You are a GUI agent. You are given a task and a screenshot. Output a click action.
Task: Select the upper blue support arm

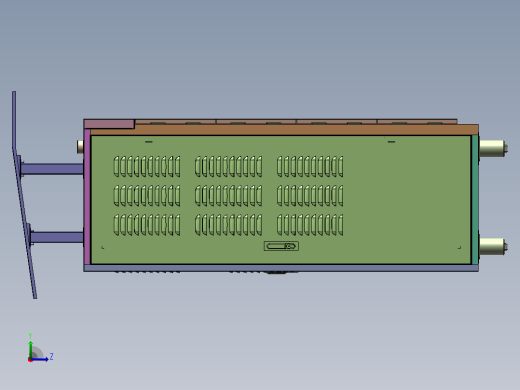tap(52, 169)
